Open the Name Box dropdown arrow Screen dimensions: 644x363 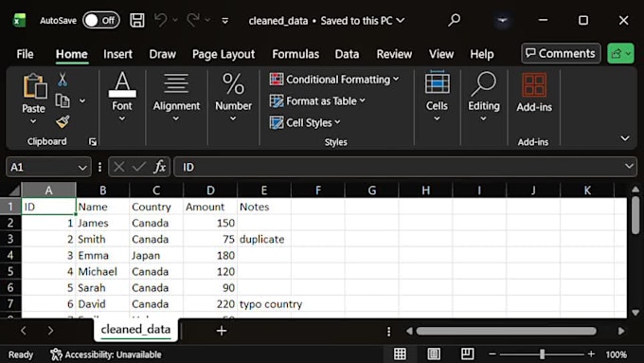82,168
